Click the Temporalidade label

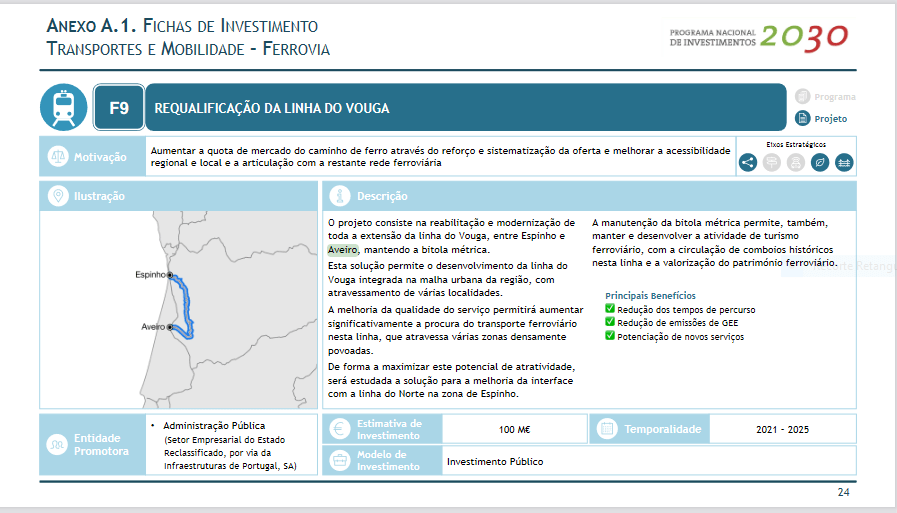(662, 429)
